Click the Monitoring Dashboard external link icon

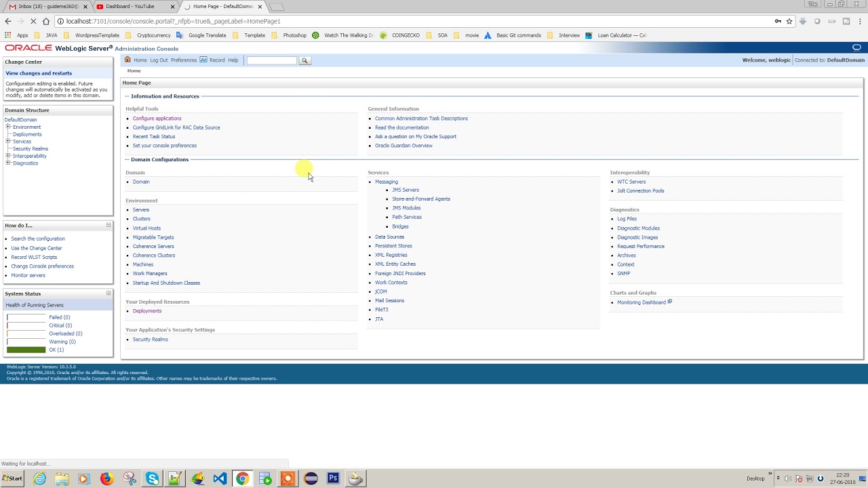point(669,302)
